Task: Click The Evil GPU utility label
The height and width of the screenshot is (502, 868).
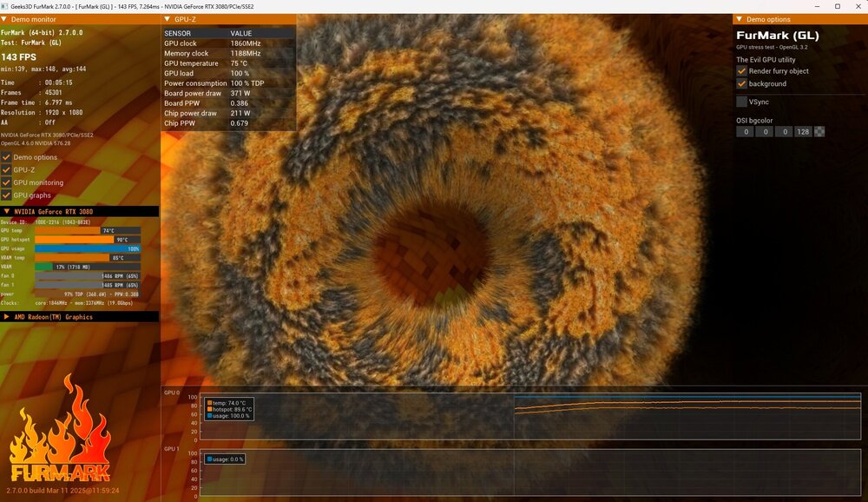Action: tap(766, 60)
